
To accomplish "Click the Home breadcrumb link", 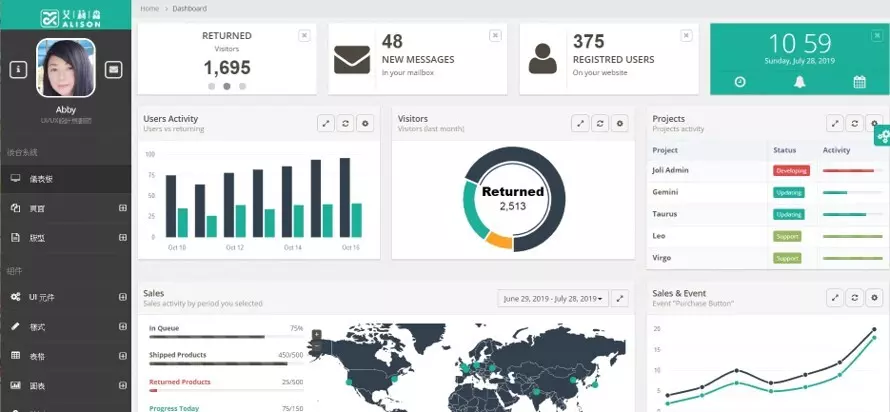I will (149, 8).
